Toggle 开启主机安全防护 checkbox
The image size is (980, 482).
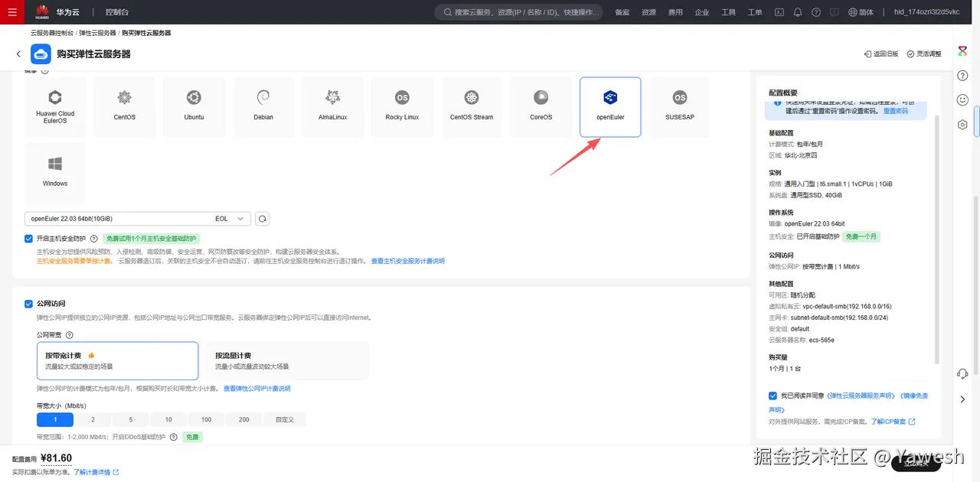[x=28, y=239]
